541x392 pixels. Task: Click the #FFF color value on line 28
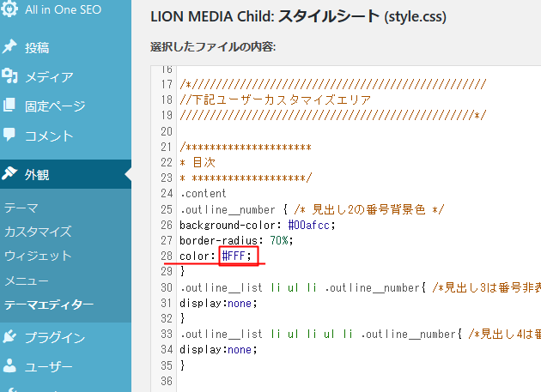coord(237,256)
